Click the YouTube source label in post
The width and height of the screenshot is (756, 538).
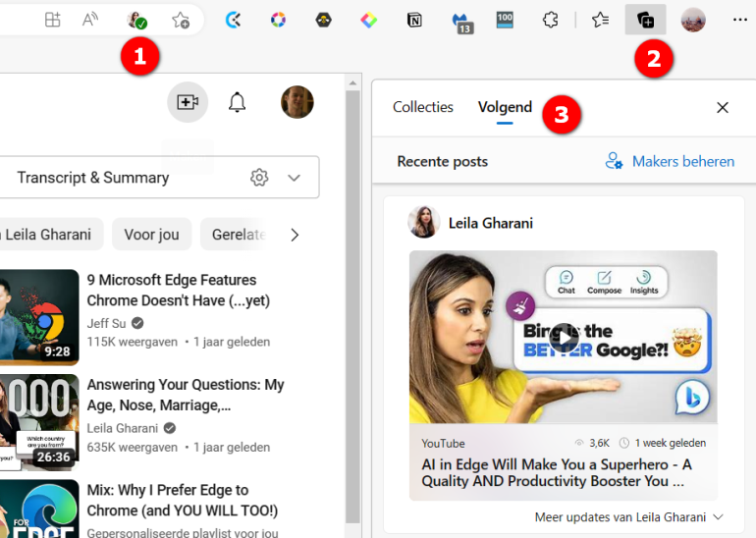(443, 444)
